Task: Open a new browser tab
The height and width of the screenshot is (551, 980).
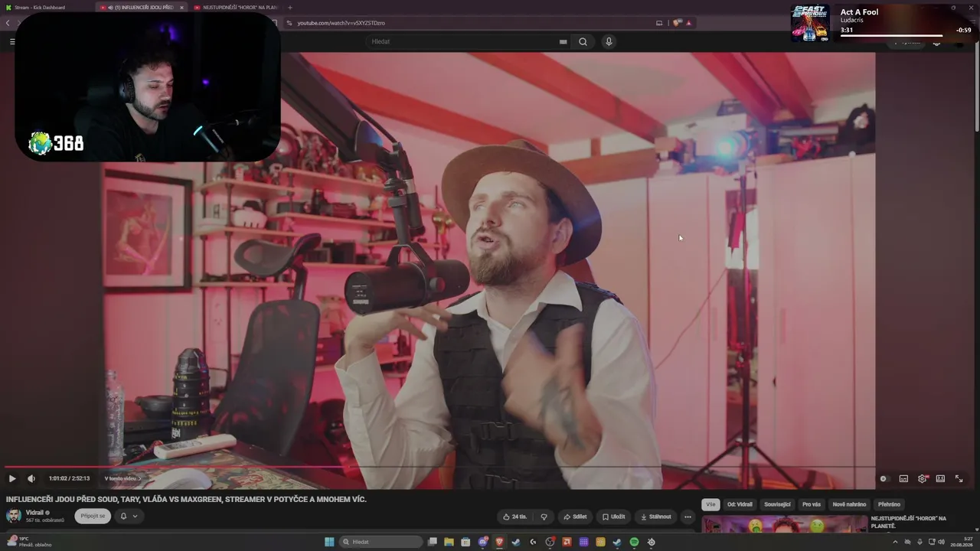Action: (290, 8)
